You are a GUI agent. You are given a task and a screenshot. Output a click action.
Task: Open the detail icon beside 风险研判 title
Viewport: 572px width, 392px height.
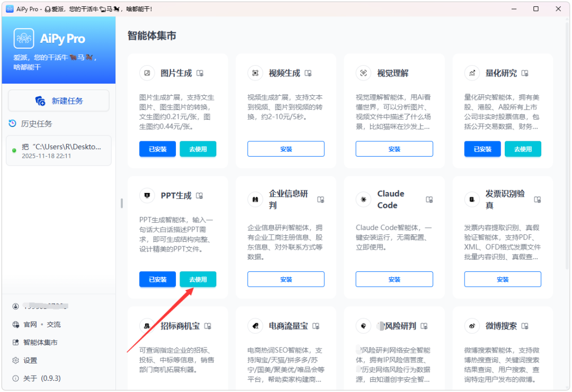[424, 326]
